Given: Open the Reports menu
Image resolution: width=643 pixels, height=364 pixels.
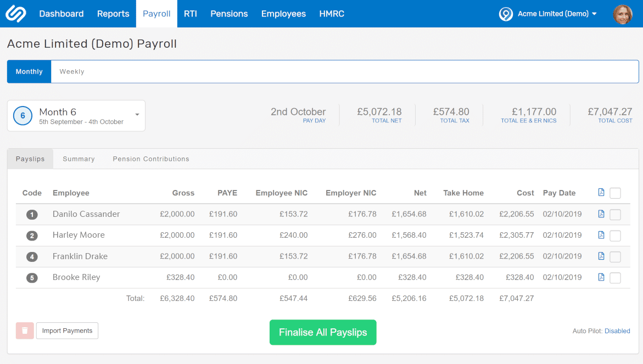Looking at the screenshot, I should (113, 14).
